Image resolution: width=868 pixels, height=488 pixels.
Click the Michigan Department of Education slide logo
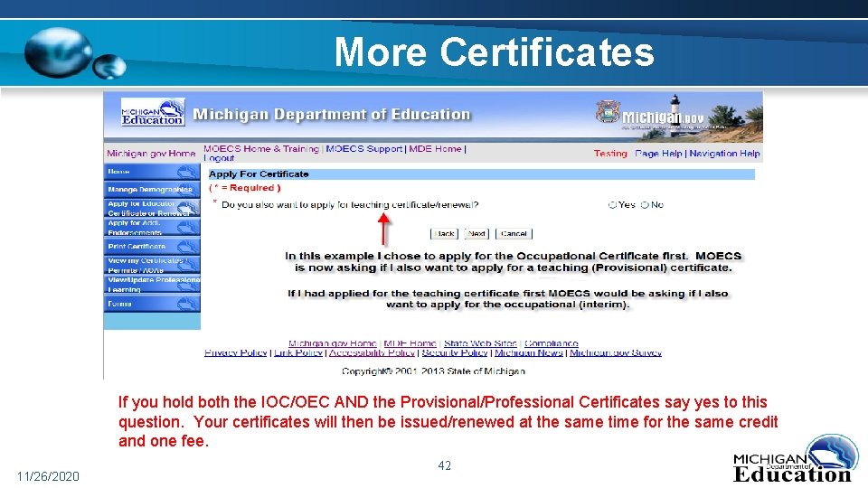795,459
